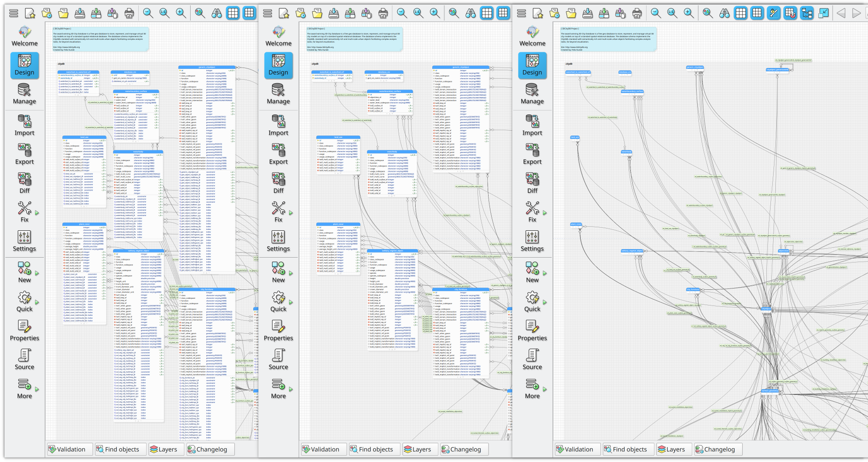
Task: Click zoom in magnifier in the middle panel
Action: pyautogui.click(x=434, y=13)
